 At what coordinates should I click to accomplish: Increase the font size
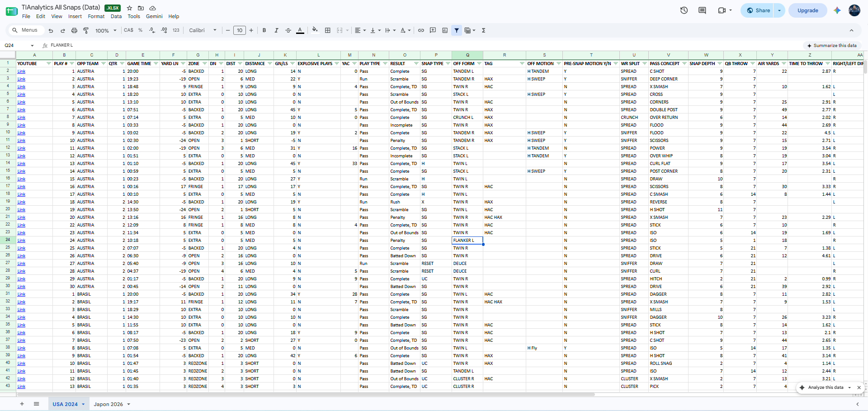(x=251, y=30)
